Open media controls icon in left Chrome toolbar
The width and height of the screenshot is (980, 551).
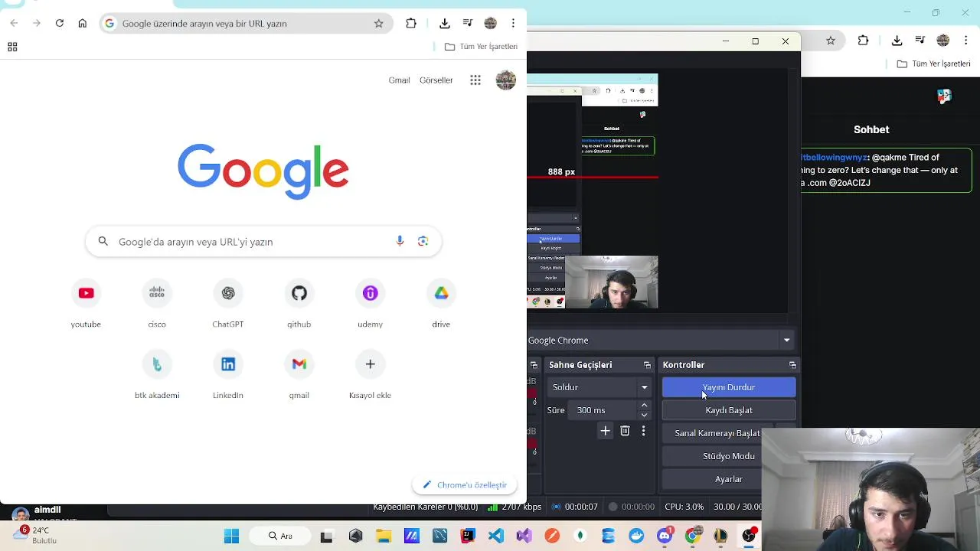(x=468, y=24)
